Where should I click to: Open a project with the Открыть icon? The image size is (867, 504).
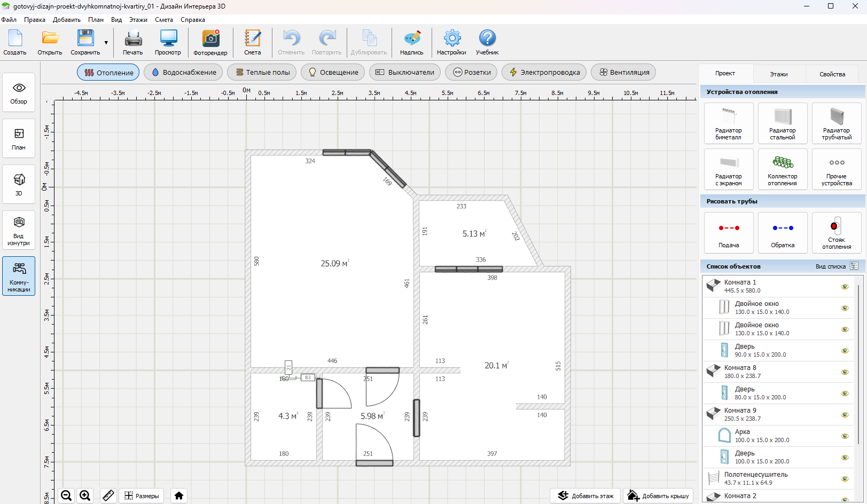(50, 42)
